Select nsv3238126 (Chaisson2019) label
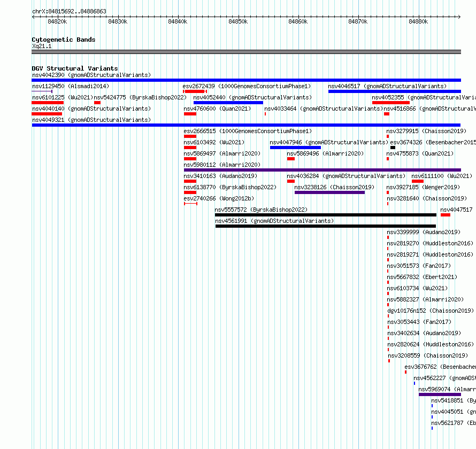476x449 pixels. 334,187
